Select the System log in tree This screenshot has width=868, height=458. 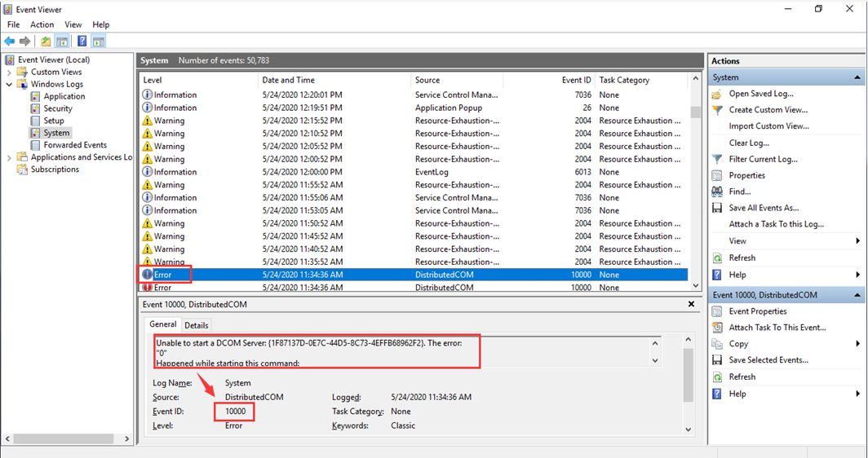tap(56, 133)
